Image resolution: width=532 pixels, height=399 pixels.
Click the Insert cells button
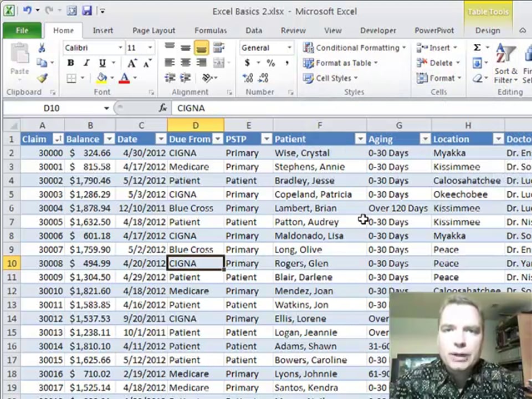click(437, 48)
